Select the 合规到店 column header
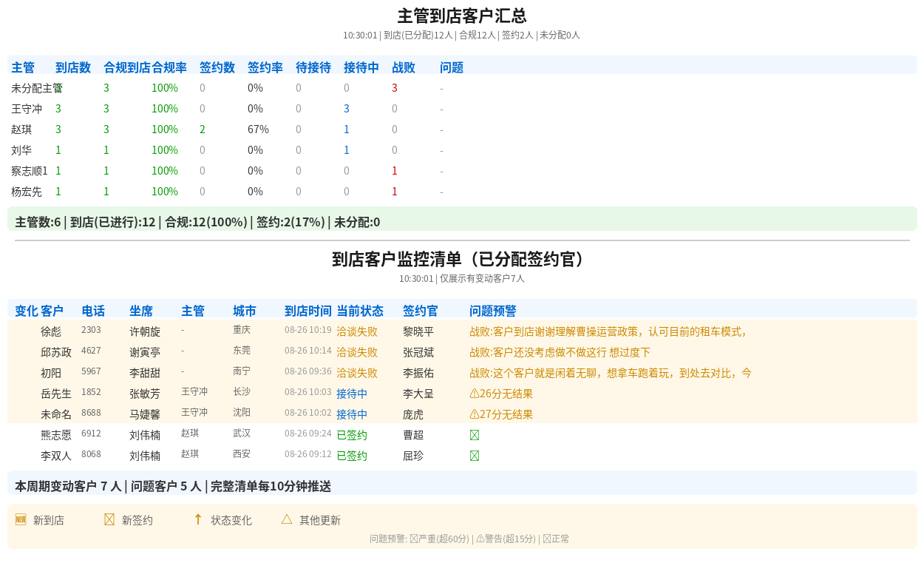This screenshot has height=580, width=924. (x=127, y=67)
